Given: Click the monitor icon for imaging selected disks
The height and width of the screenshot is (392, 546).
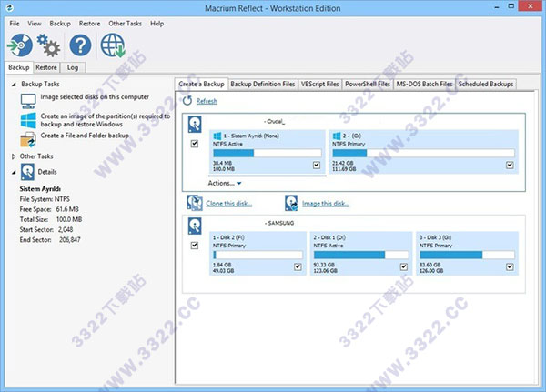Looking at the screenshot, I should tap(28, 101).
